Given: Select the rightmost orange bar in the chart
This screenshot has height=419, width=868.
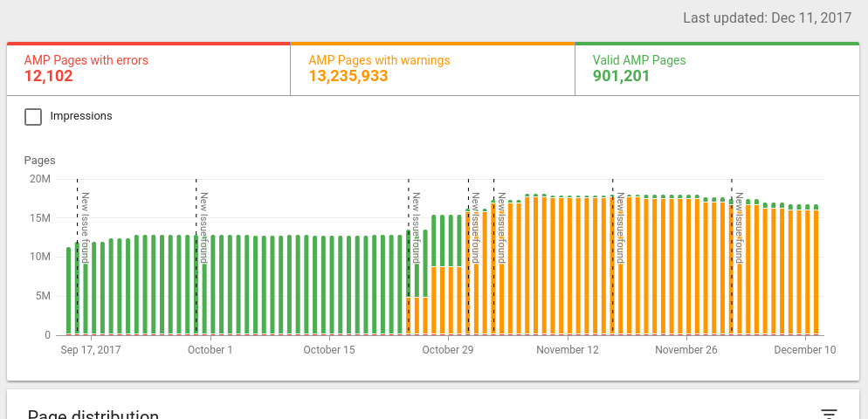Looking at the screenshot, I should click(x=816, y=272).
